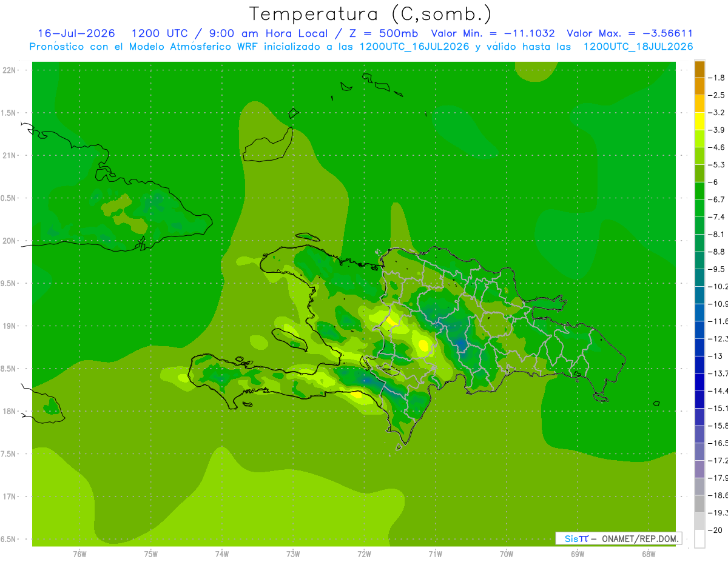Click the "ONAMET/REP.DOM." credit label

click(x=640, y=538)
